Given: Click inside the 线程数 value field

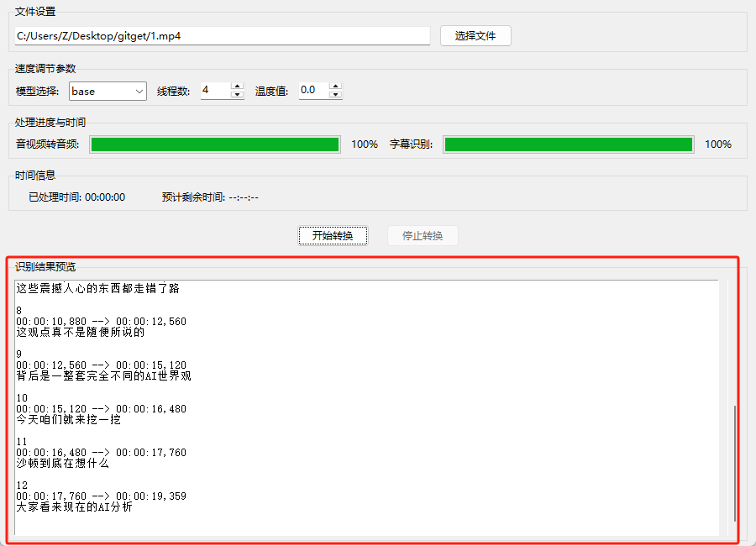Looking at the screenshot, I should [x=216, y=90].
